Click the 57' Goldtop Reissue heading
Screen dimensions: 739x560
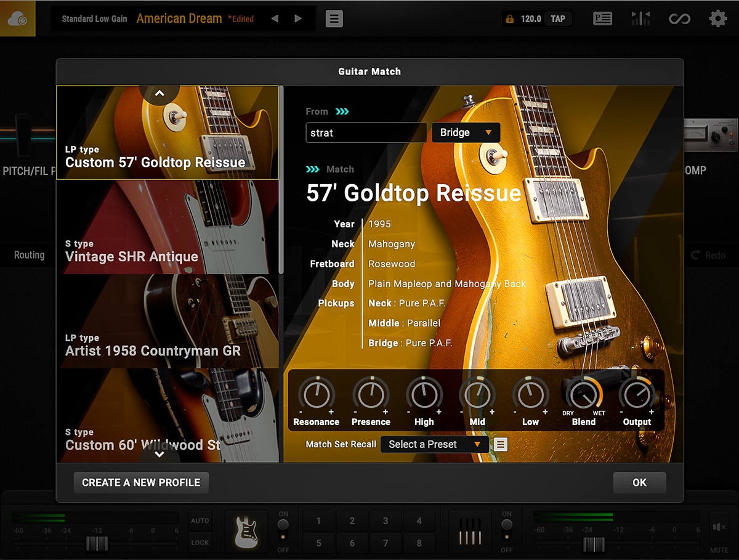coord(414,193)
